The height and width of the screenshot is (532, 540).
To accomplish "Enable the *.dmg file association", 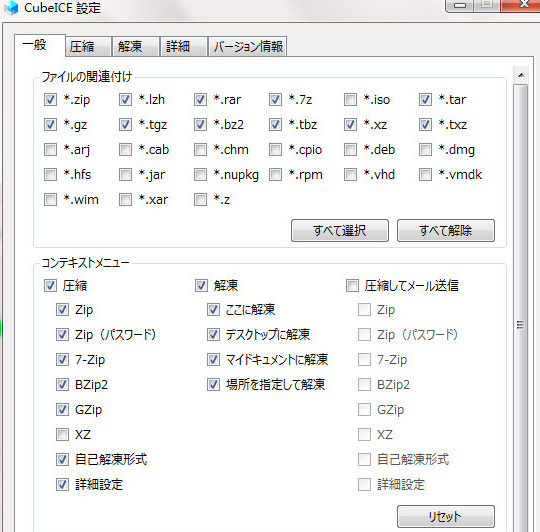I will 426,150.
